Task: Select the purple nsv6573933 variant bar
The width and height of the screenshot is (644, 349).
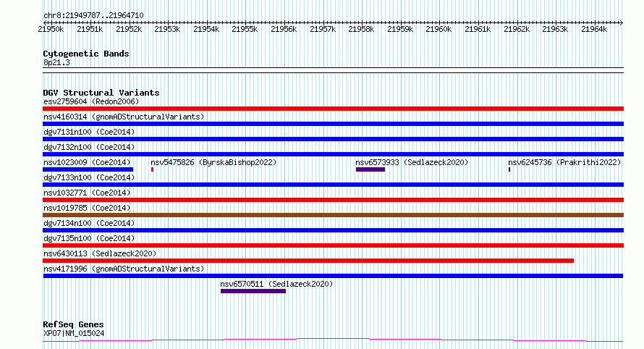Action: 370,169
